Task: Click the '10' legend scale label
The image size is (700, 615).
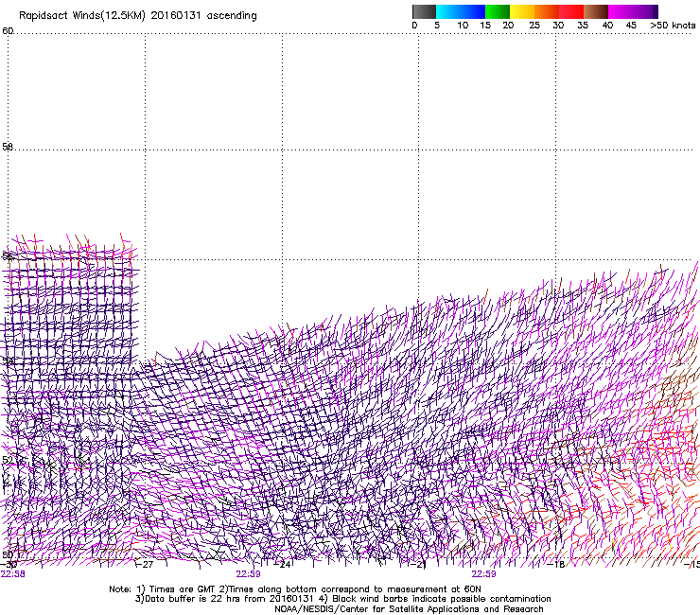Action: click(463, 26)
